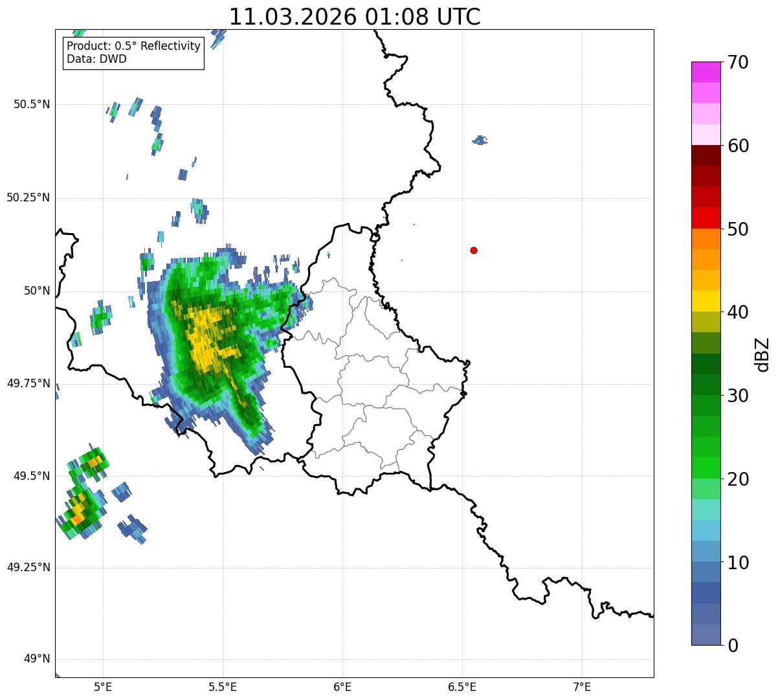Click the colorbar label "50"
Screen dimensions: 778x700
coord(739,229)
